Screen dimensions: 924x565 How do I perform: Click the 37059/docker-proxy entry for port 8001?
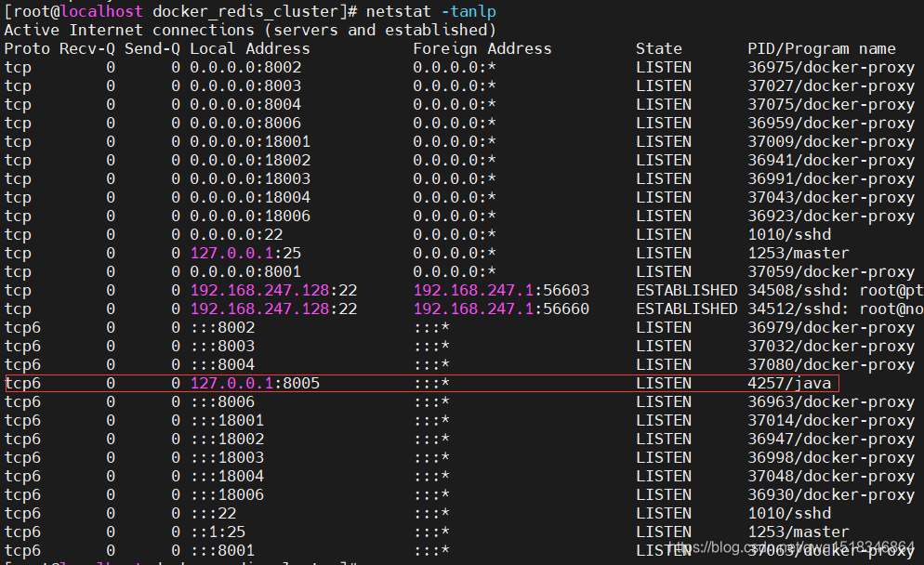[830, 271]
